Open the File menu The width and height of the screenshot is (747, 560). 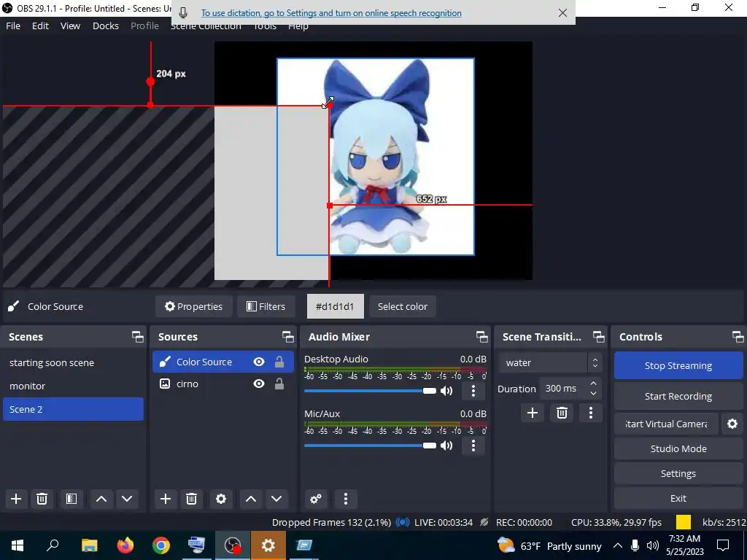pyautogui.click(x=13, y=26)
